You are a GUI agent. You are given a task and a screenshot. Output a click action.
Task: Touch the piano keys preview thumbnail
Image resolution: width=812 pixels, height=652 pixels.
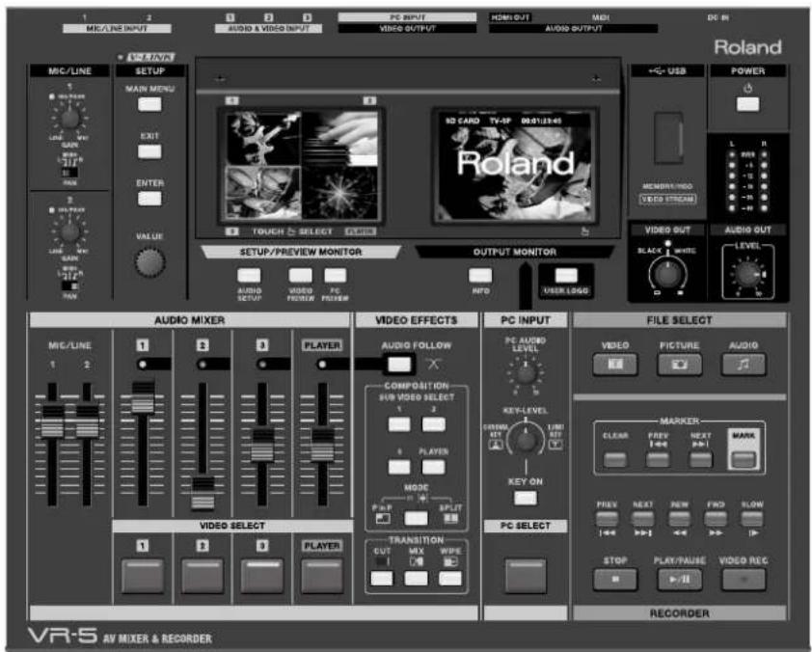pos(339,139)
